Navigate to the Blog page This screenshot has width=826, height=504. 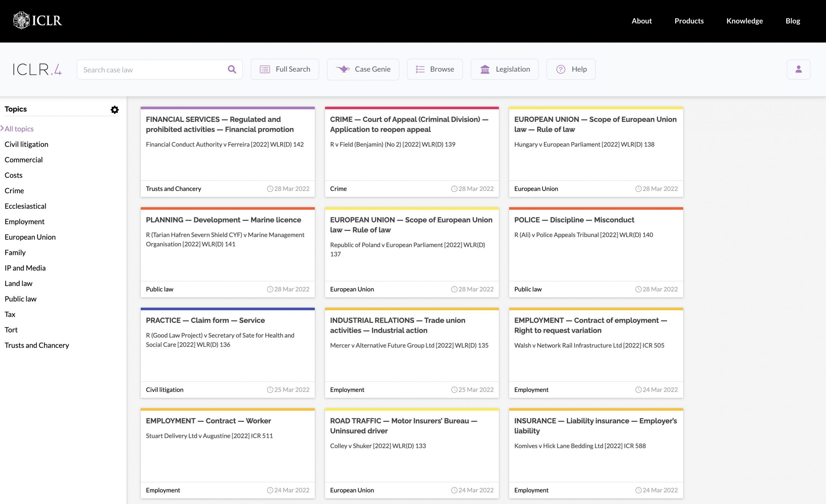[792, 20]
